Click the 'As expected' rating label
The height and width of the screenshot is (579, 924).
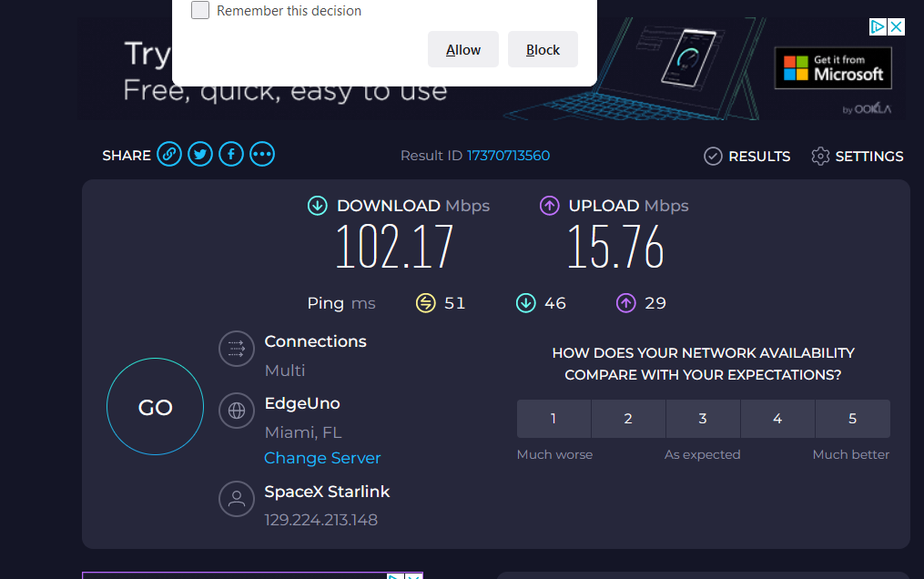tap(703, 454)
